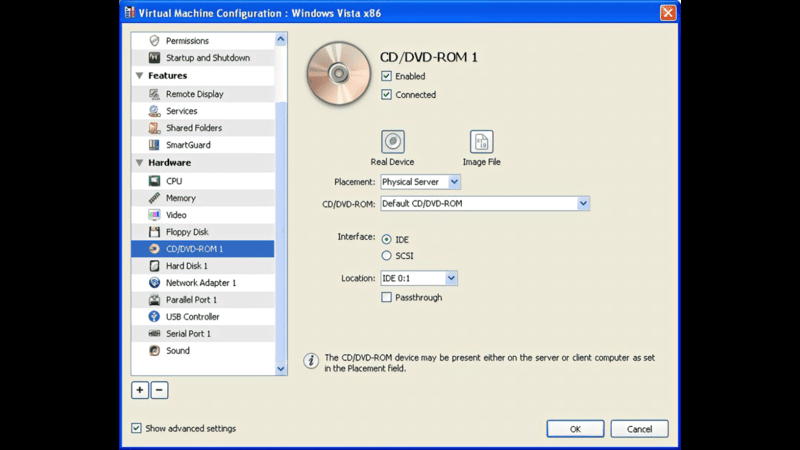
Task: Select the SCSI interface radio button
Action: tap(386, 256)
